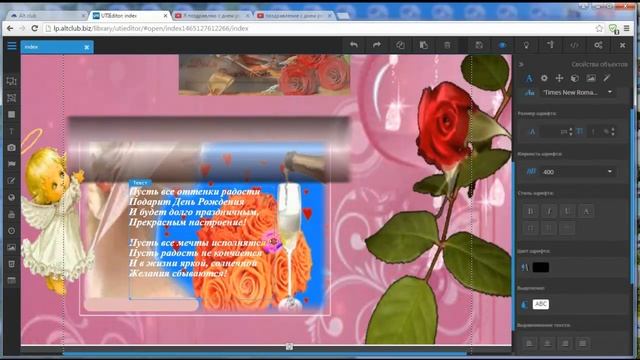Copy the selected object with the copy icon
The image size is (640, 360).
(400, 45)
